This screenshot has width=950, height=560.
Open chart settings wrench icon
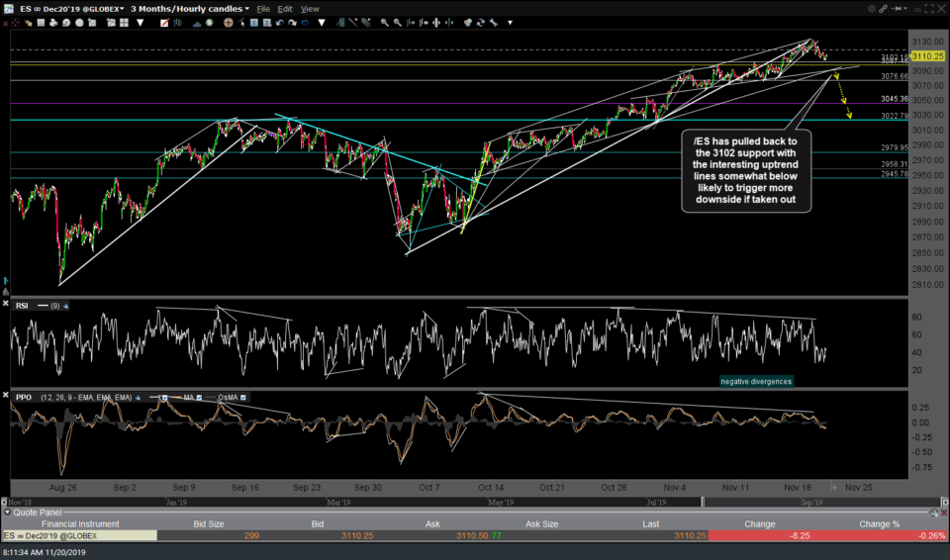pos(493,23)
